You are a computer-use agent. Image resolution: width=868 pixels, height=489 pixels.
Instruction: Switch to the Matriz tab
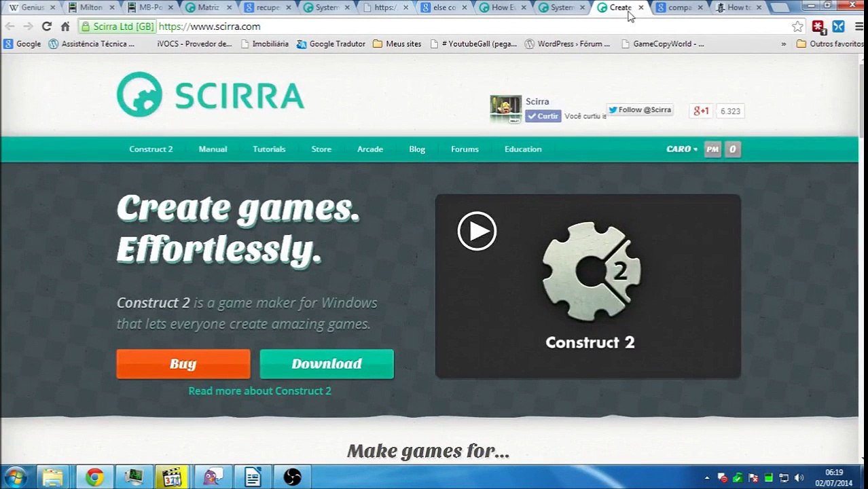coord(209,7)
